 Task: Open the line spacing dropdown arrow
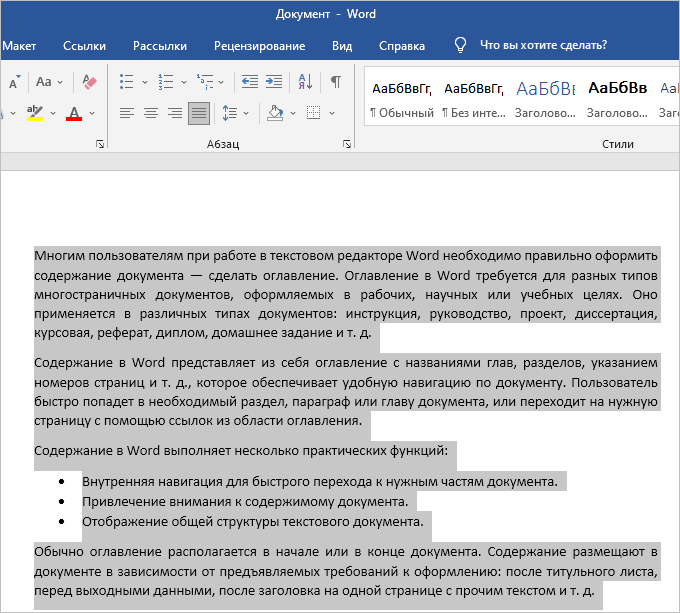pos(246,113)
